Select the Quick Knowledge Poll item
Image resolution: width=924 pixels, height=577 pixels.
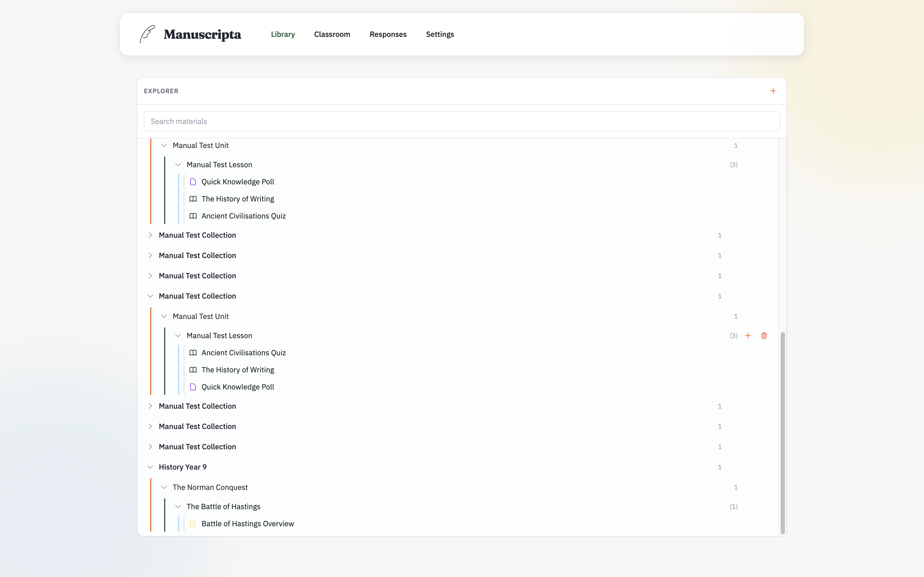click(x=238, y=182)
